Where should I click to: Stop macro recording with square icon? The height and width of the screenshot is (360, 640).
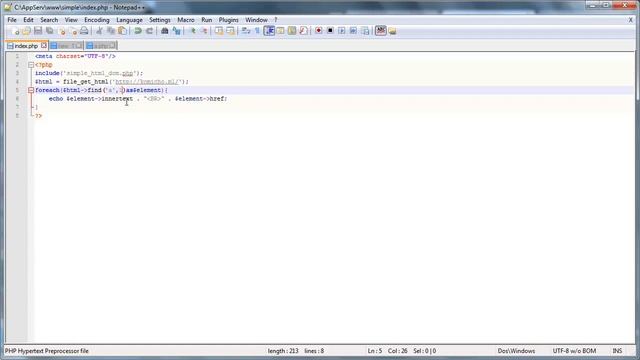tap(330, 31)
